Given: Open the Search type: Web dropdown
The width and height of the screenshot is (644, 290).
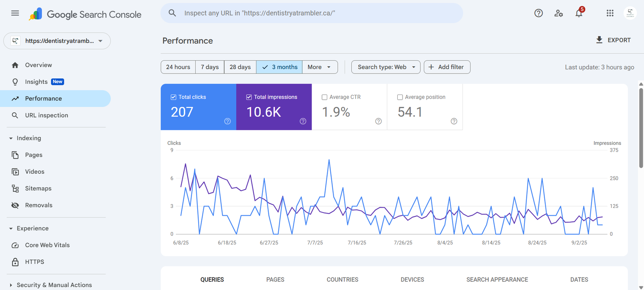Looking at the screenshot, I should (386, 67).
